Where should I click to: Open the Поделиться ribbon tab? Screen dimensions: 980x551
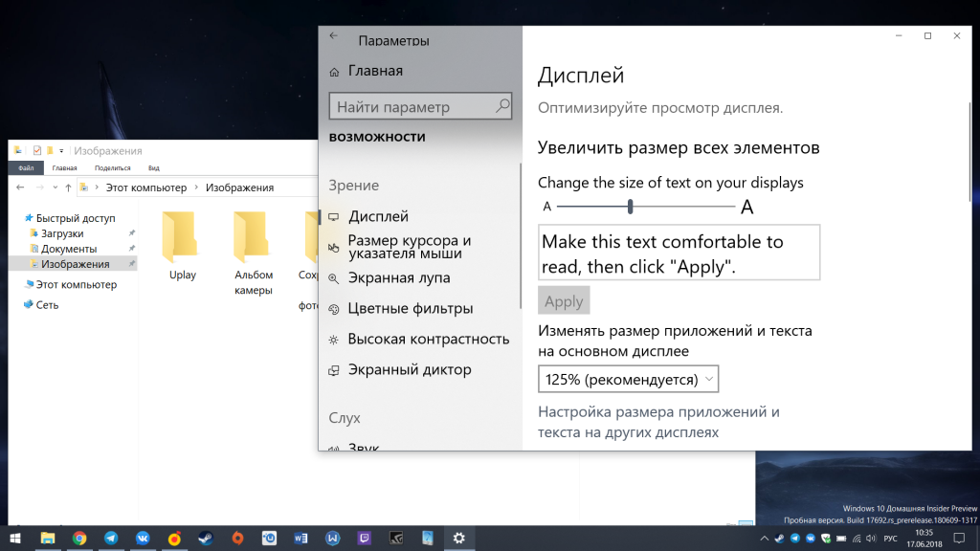[112, 168]
